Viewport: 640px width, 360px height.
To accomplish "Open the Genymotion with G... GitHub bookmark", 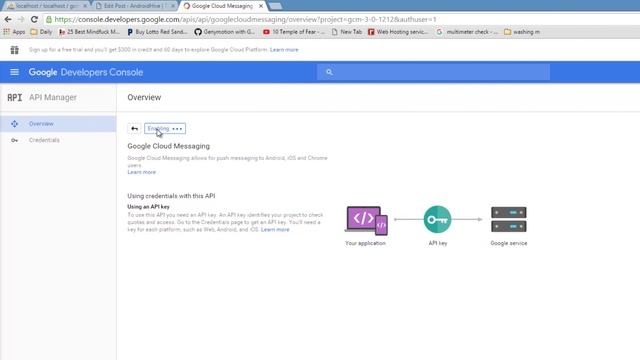I will tap(224, 32).
